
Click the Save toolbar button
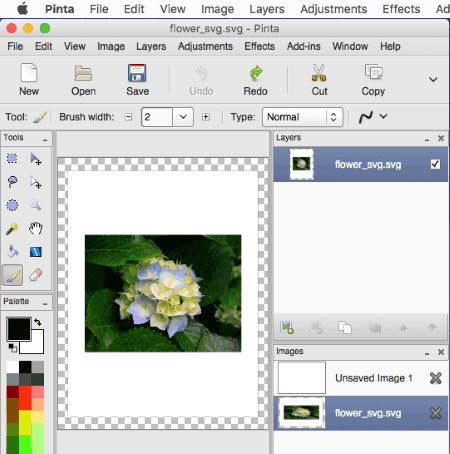click(137, 80)
